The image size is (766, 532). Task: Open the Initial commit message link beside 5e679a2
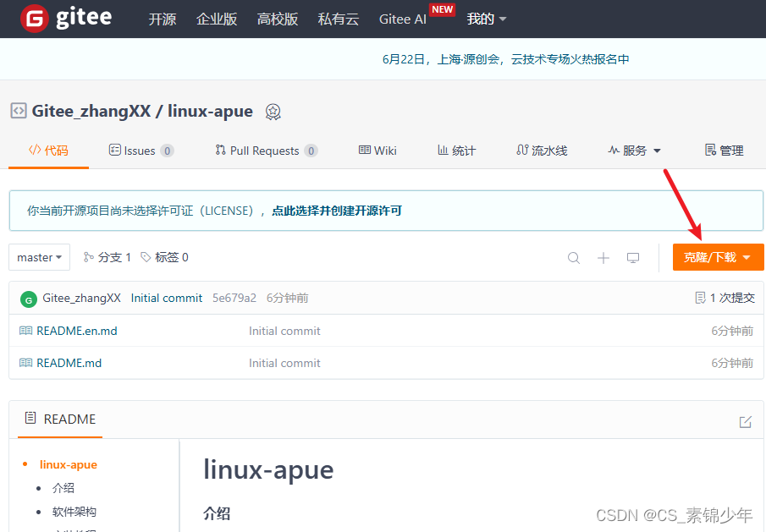pyautogui.click(x=167, y=298)
